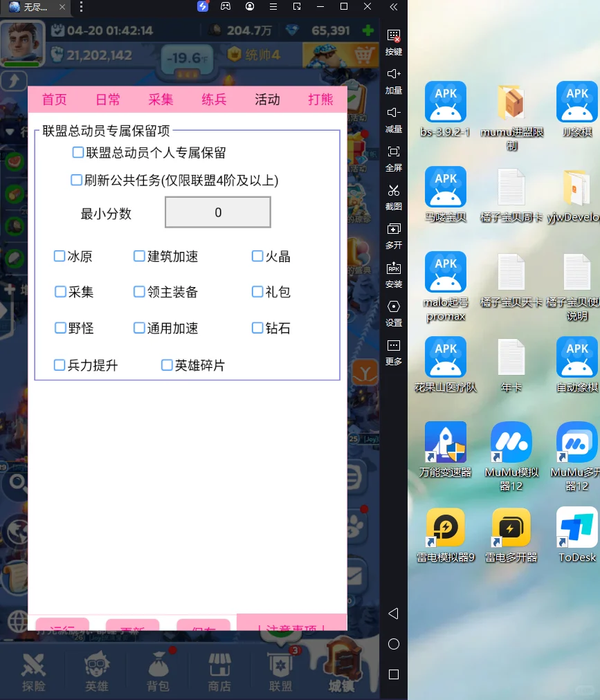Open the in-game 背包 backpack
Image resolution: width=600 pixels, height=700 pixels.
tap(157, 667)
